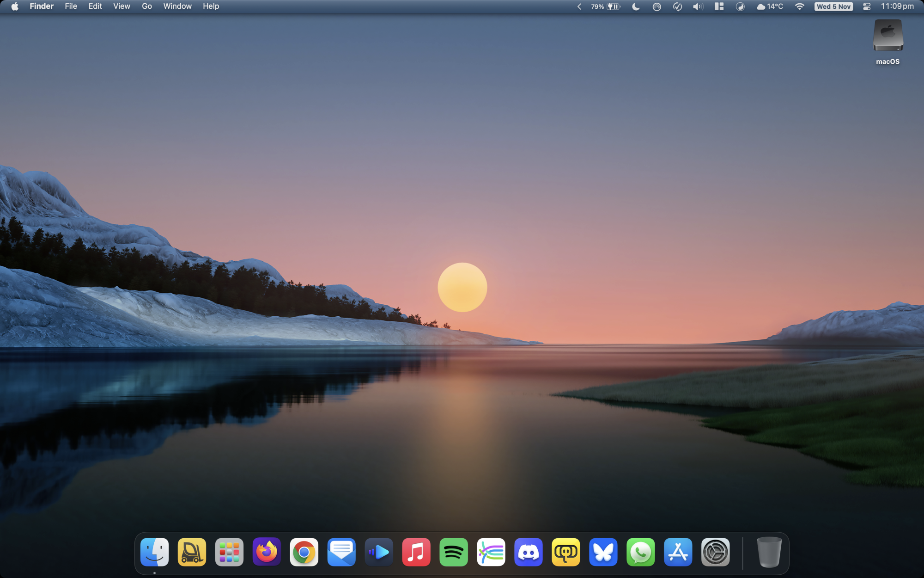Screen dimensions: 924x578
Task: Open the volume control in menu bar
Action: [x=697, y=6]
